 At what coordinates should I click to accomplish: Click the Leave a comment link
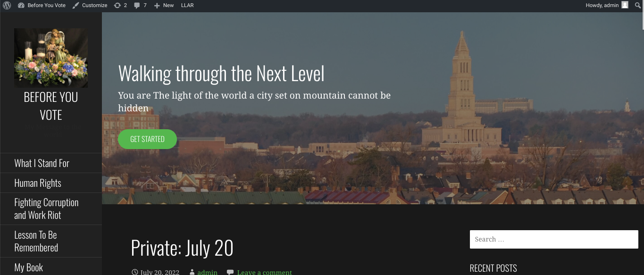265,272
